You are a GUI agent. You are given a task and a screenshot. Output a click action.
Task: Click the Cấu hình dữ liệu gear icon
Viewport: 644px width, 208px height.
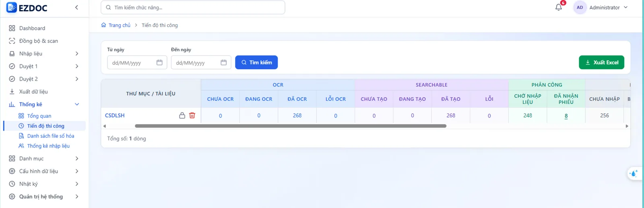tap(12, 171)
